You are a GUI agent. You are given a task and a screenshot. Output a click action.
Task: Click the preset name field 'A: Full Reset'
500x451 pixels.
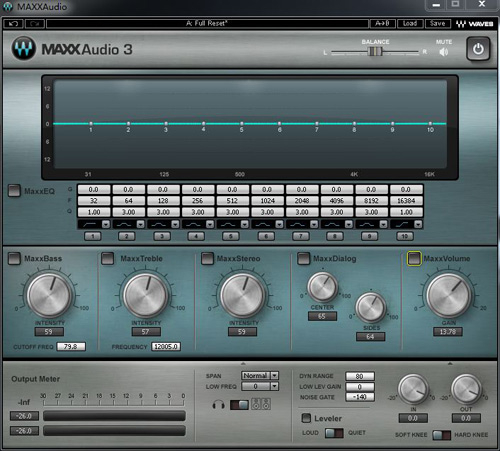207,24
